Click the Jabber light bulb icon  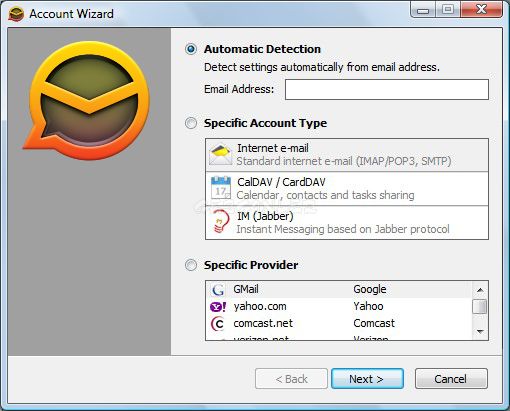pyautogui.click(x=221, y=221)
